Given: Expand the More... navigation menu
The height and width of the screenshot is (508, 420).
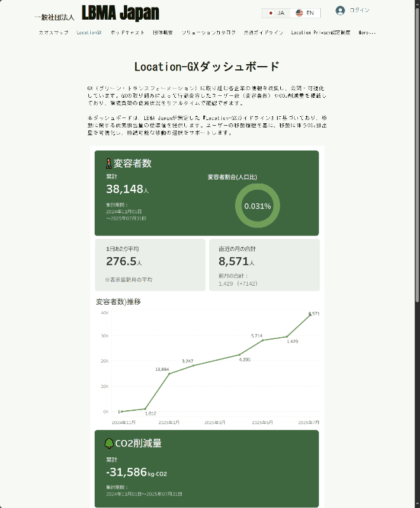Looking at the screenshot, I should tap(367, 33).
